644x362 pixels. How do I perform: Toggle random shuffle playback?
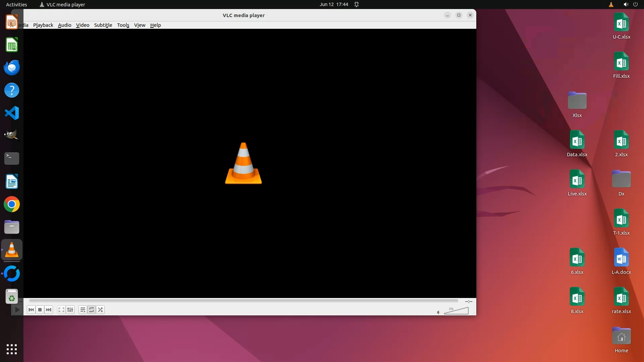[x=100, y=310]
